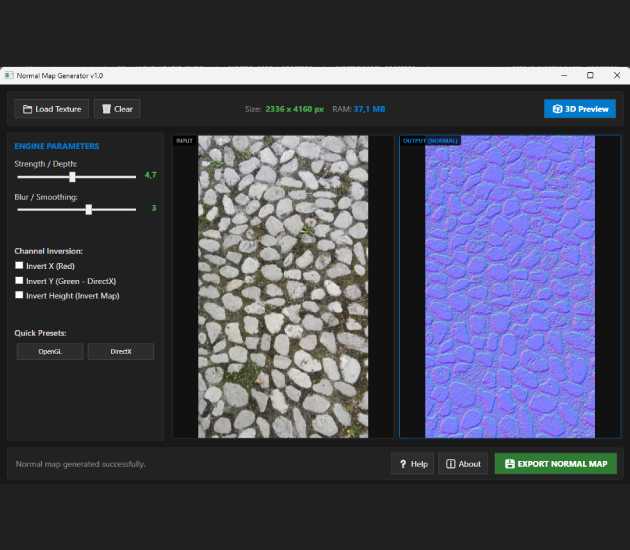Click the output normal map image
Image resolution: width=630 pixels, height=550 pixels.
pyautogui.click(x=510, y=286)
